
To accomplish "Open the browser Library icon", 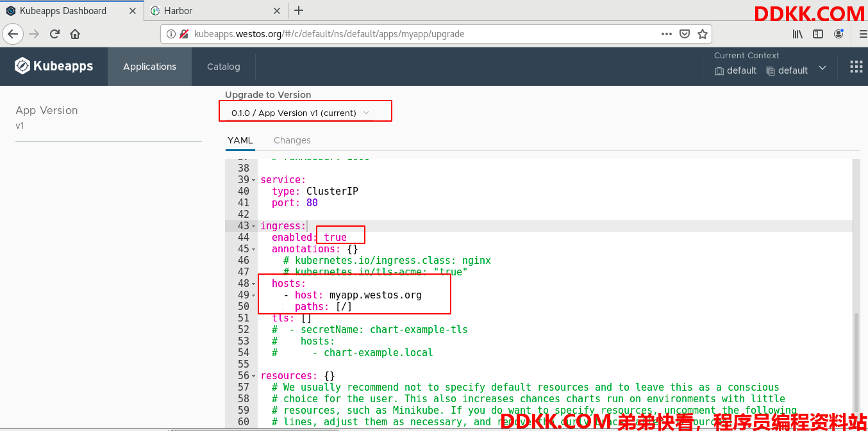I will [797, 34].
